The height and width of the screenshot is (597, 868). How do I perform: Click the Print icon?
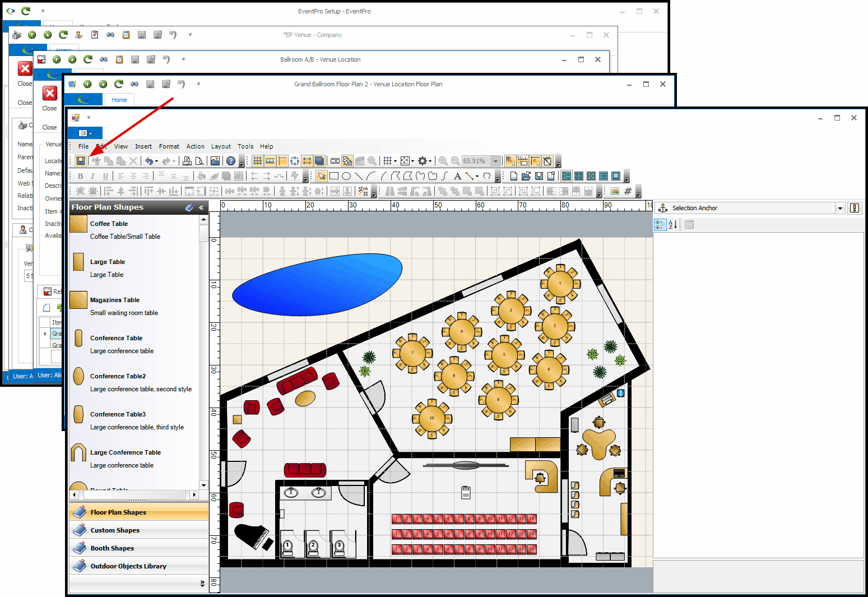[x=187, y=161]
